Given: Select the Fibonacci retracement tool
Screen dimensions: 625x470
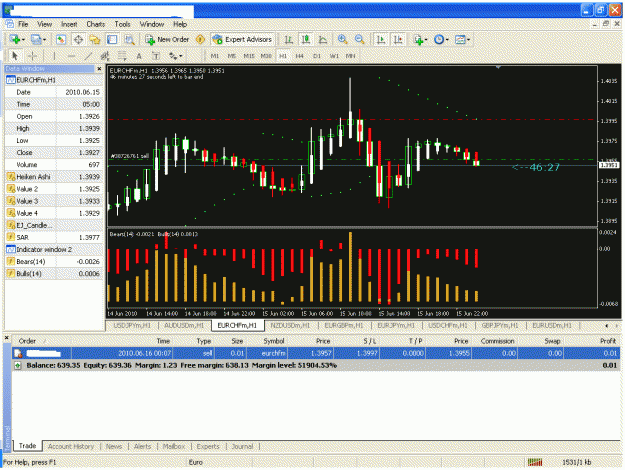Looking at the screenshot, I should (x=122, y=56).
